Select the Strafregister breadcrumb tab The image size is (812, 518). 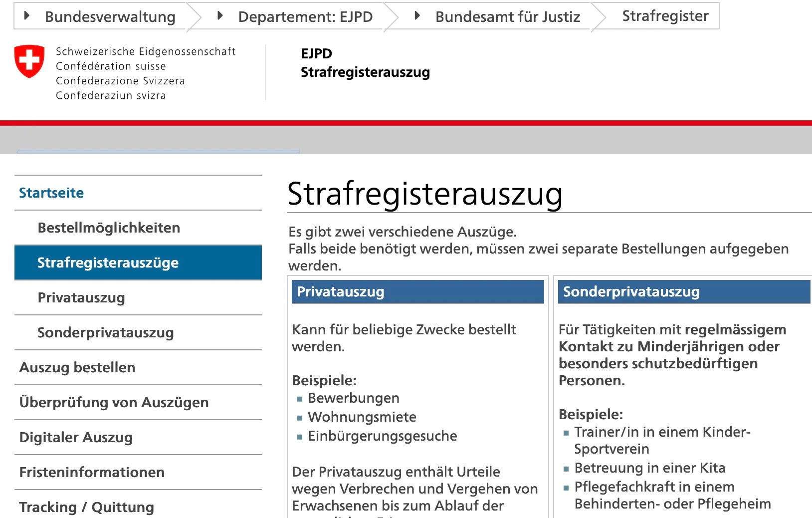pyautogui.click(x=665, y=16)
